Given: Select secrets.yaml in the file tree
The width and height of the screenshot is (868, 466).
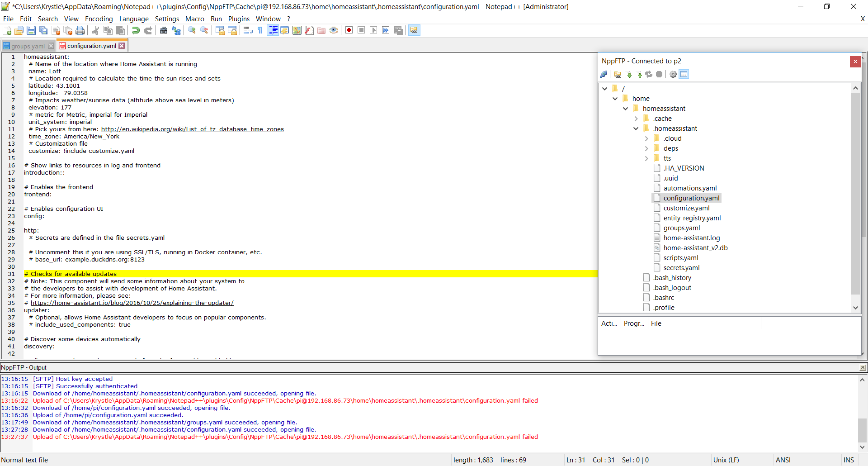Looking at the screenshot, I should (681, 267).
